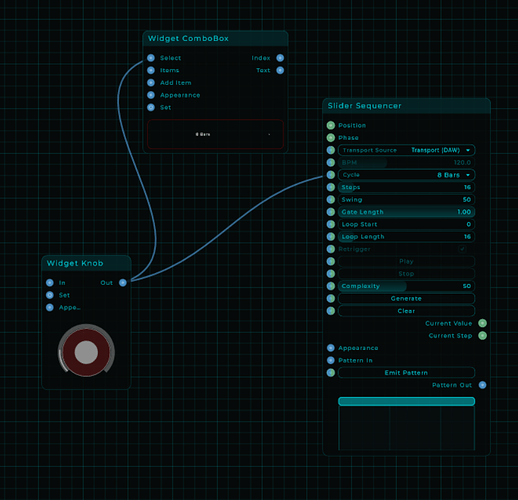Click the port beside BPM field
This screenshot has height=500, width=518.
(x=331, y=162)
